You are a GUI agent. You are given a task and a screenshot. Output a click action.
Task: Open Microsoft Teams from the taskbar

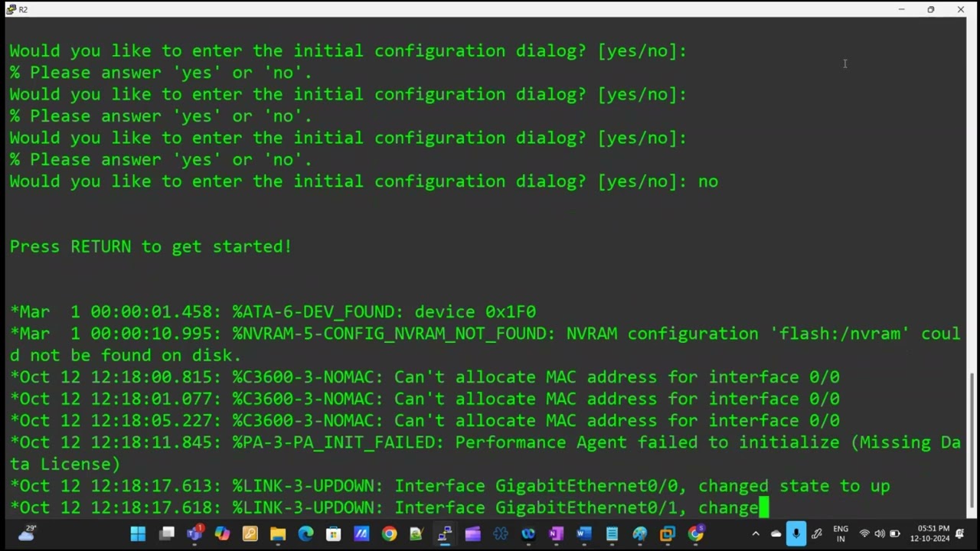[194, 534]
